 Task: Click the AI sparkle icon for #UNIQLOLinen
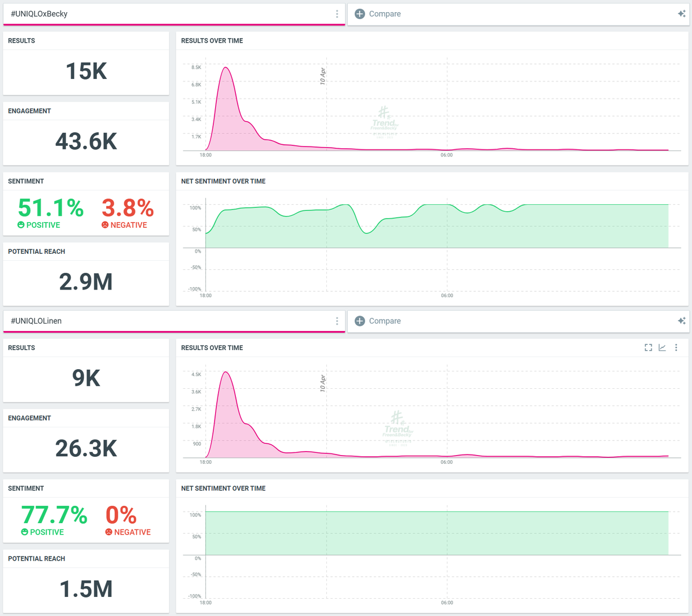click(682, 321)
